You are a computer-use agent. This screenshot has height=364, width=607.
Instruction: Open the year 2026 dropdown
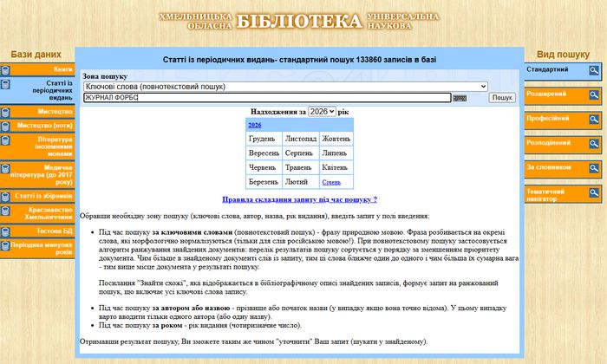322,112
